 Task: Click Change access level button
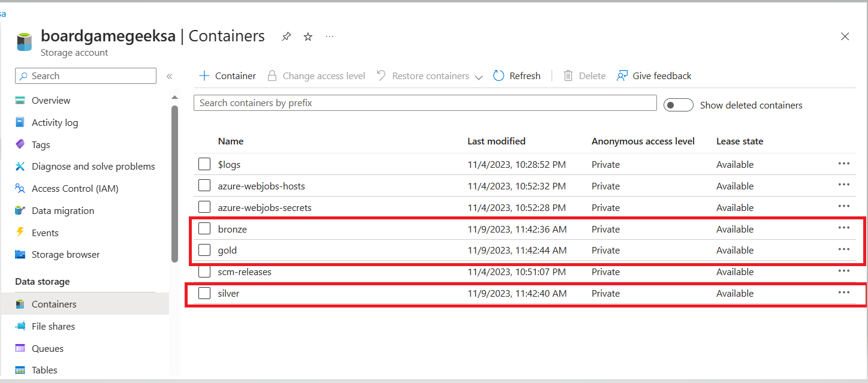316,76
